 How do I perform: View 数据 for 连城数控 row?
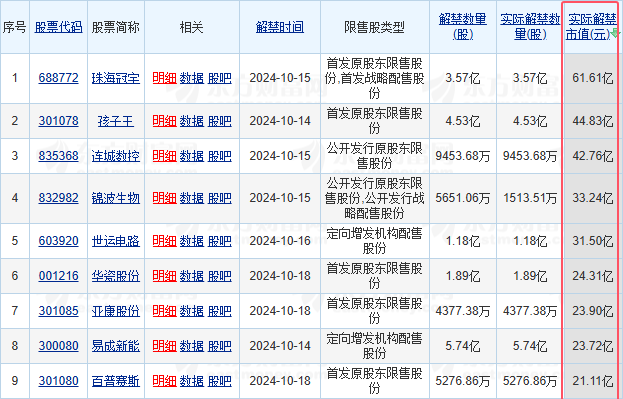[x=192, y=156]
